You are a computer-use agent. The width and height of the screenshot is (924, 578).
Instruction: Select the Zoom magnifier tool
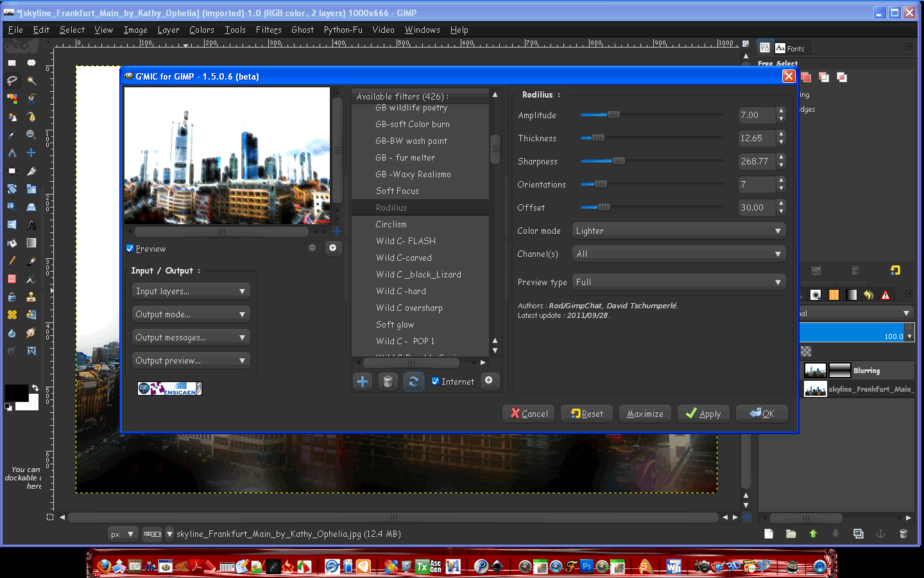[31, 135]
